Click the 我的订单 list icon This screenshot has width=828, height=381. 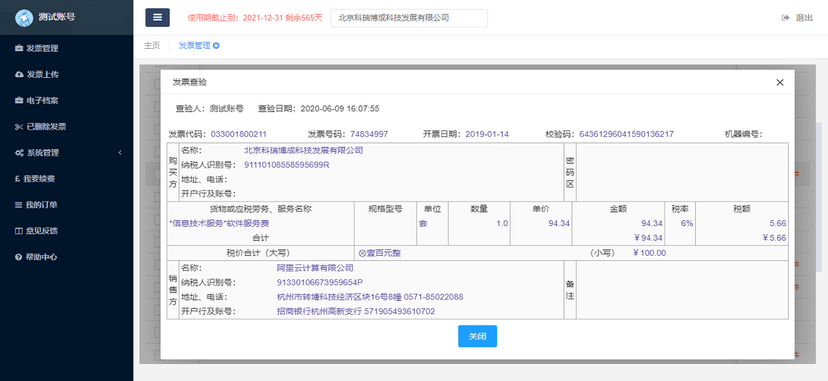pyautogui.click(x=19, y=205)
